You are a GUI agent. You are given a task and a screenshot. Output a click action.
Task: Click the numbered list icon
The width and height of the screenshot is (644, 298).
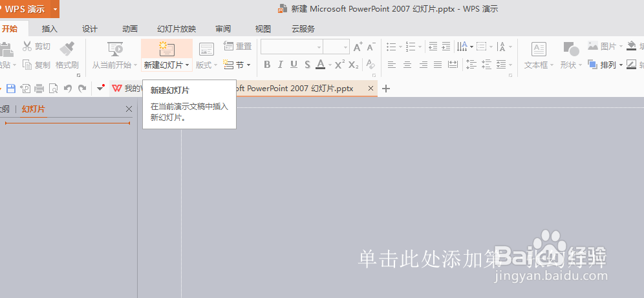tap(411, 47)
